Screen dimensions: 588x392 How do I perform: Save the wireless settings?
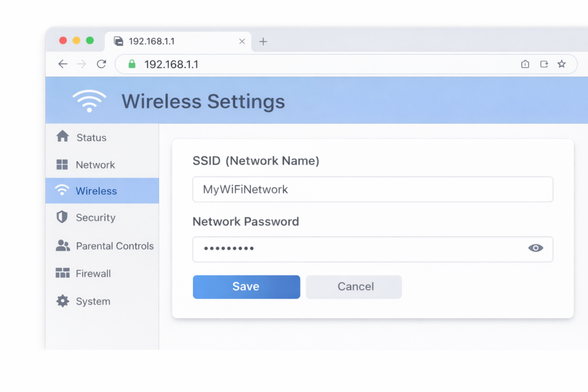pyautogui.click(x=246, y=286)
